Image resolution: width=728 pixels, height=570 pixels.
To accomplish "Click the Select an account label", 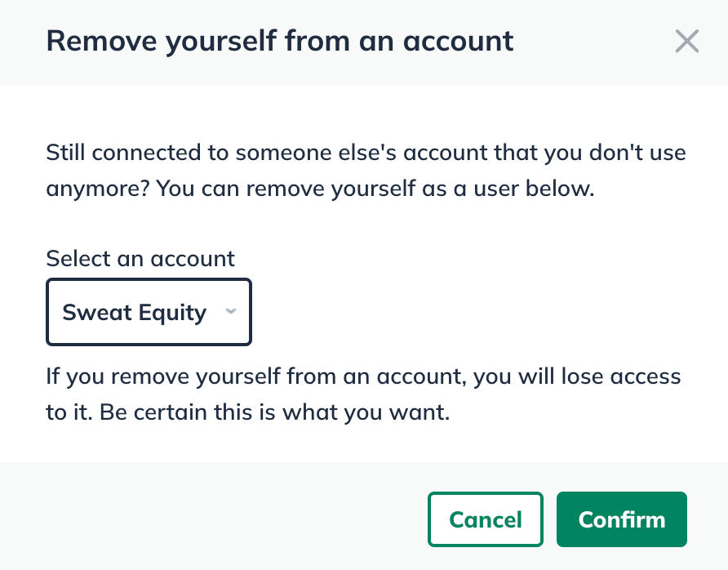I will point(140,259).
